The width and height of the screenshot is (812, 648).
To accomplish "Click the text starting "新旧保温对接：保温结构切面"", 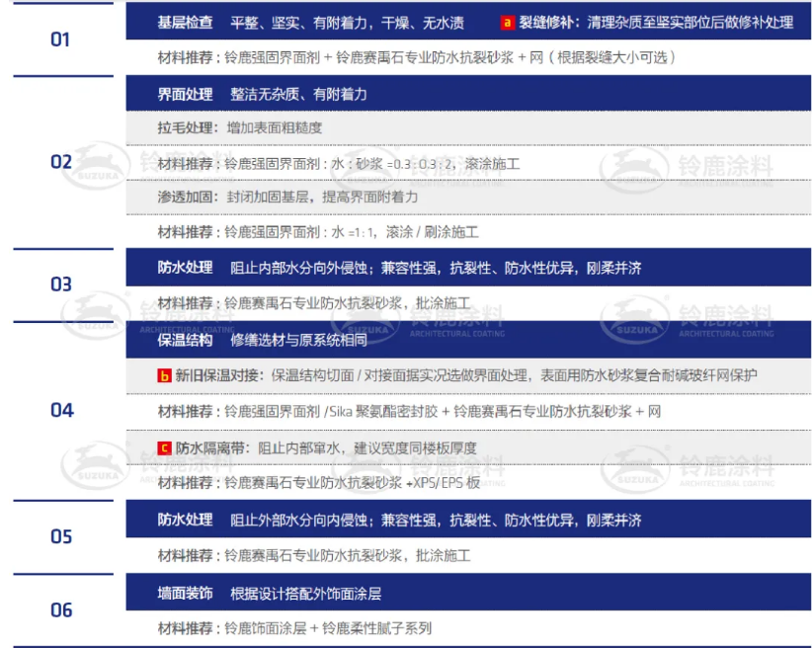I will coord(466,375).
